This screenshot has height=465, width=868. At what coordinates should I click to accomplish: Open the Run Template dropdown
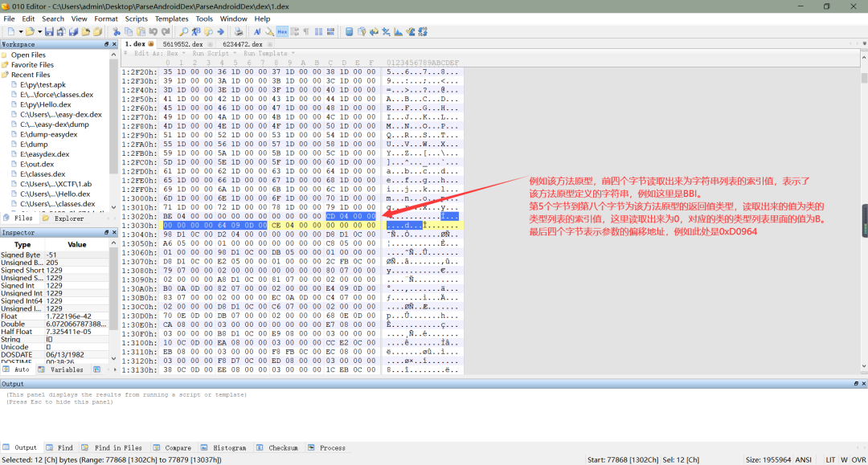point(268,54)
